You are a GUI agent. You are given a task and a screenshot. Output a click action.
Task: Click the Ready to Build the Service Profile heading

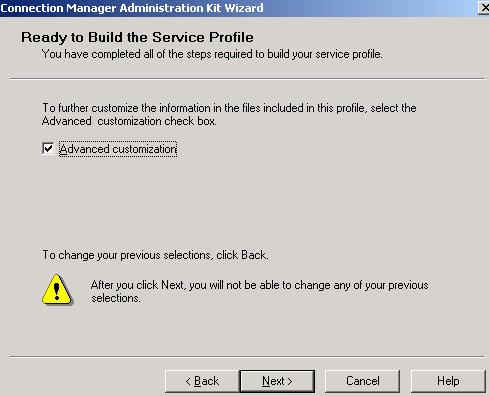click(137, 37)
